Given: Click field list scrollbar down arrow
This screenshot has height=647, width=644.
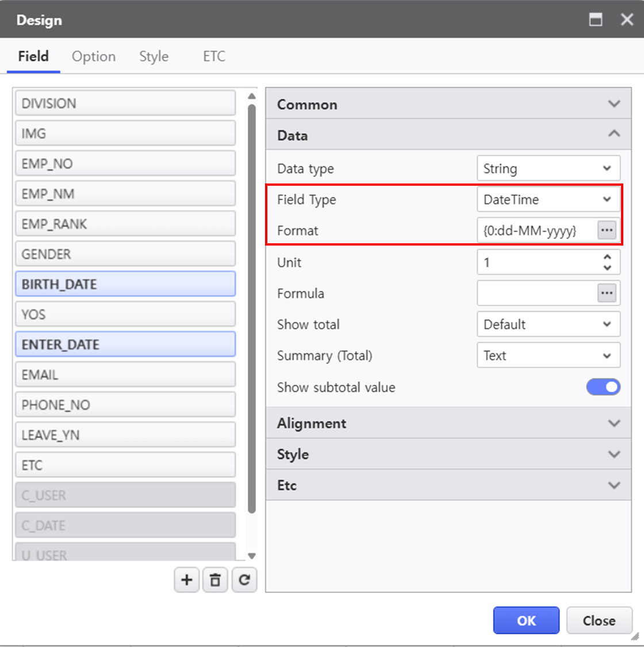Looking at the screenshot, I should [x=252, y=556].
